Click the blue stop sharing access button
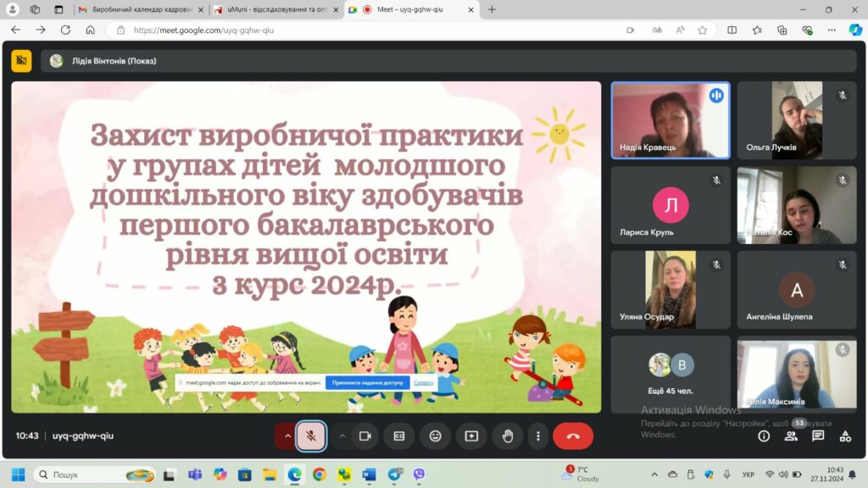This screenshot has width=868, height=488. 367,383
